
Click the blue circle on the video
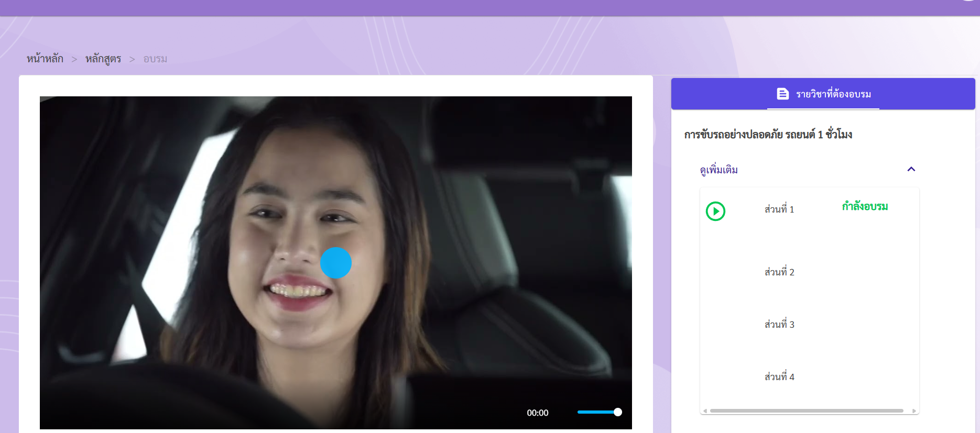point(336,263)
